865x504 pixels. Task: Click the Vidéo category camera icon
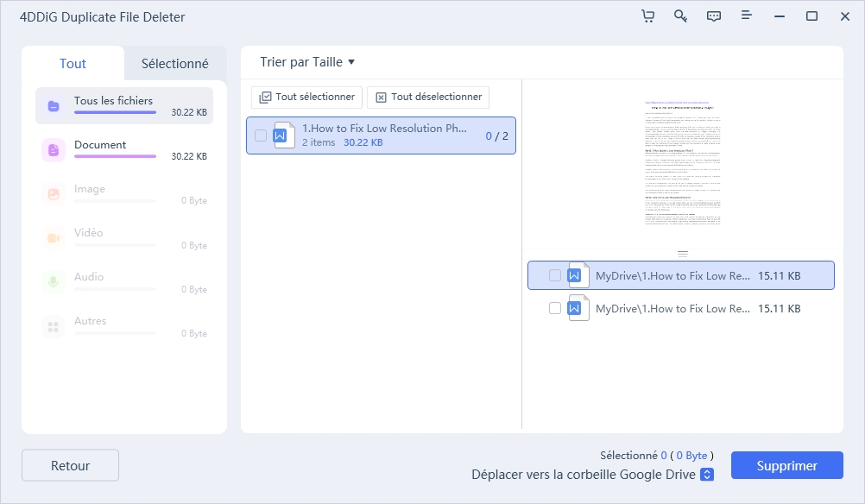click(x=54, y=238)
